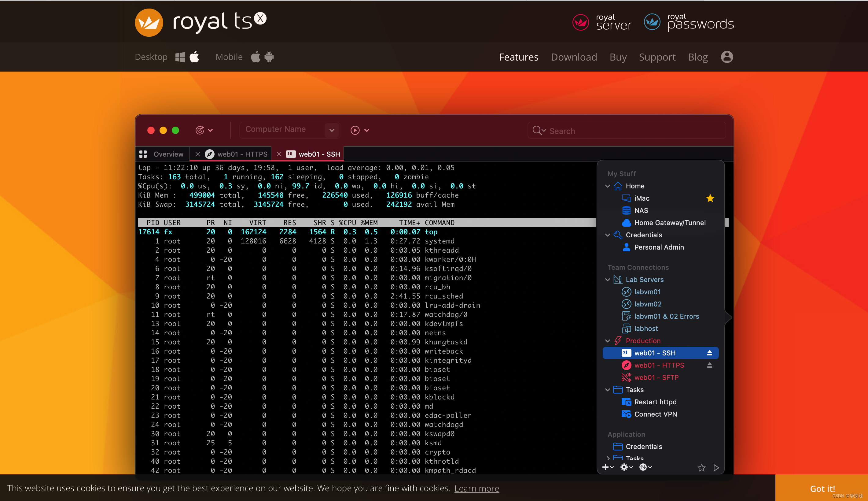Select the Apple icon next to Mobile

(x=256, y=57)
